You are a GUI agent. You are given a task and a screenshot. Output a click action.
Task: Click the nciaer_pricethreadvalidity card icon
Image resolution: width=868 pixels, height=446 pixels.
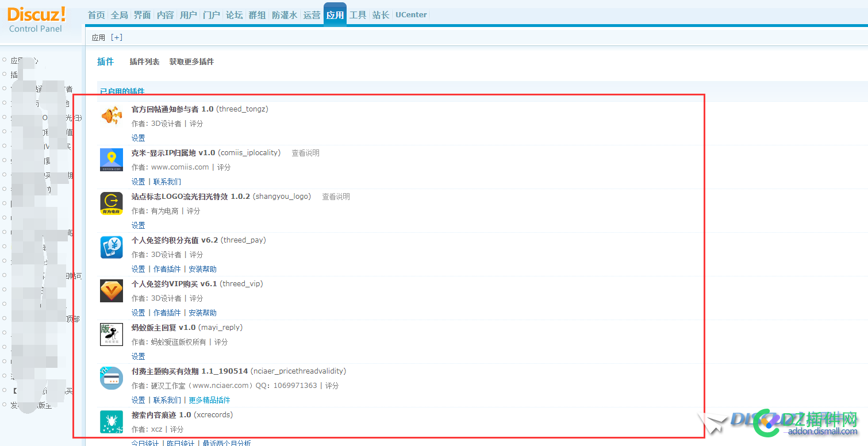[112, 378]
